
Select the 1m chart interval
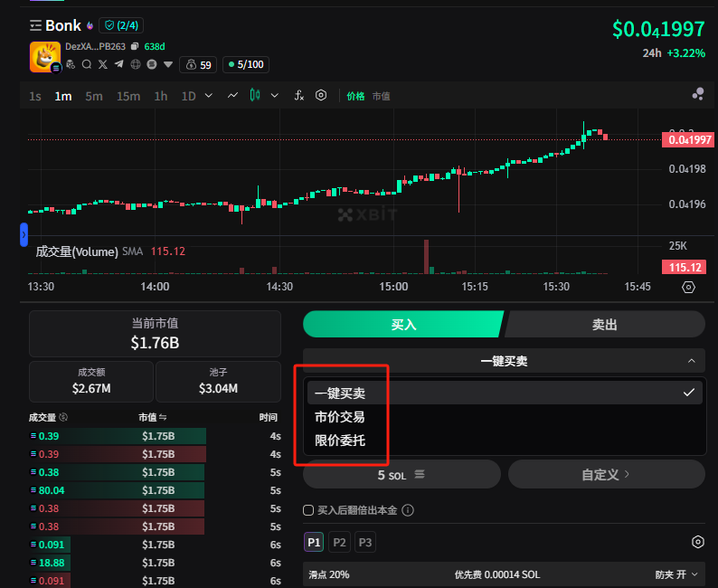click(63, 96)
